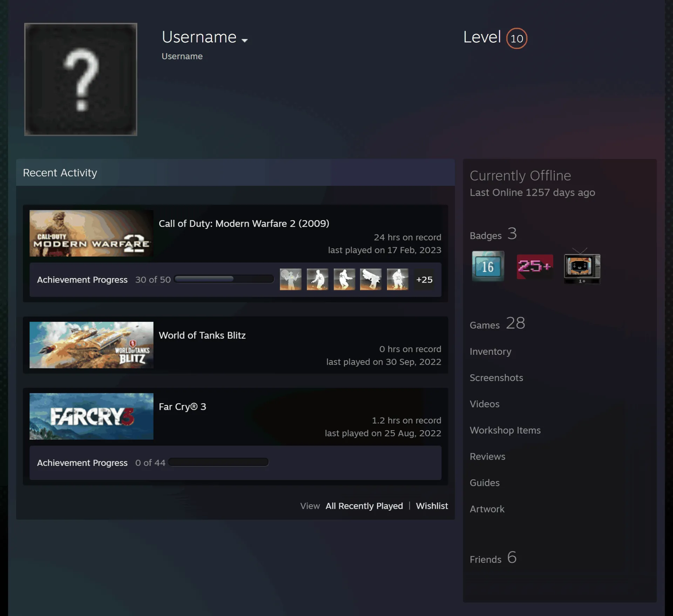
Task: Open the Artwork link
Action: pyautogui.click(x=487, y=509)
